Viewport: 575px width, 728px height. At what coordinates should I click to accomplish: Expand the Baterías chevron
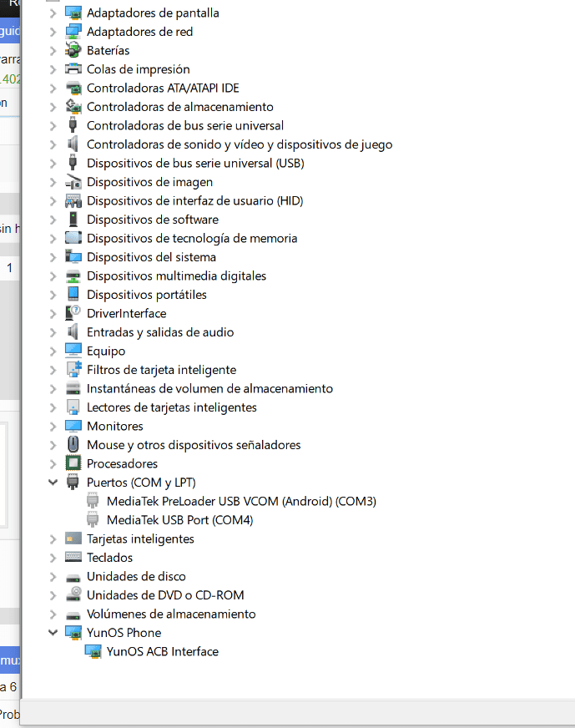(x=53, y=51)
